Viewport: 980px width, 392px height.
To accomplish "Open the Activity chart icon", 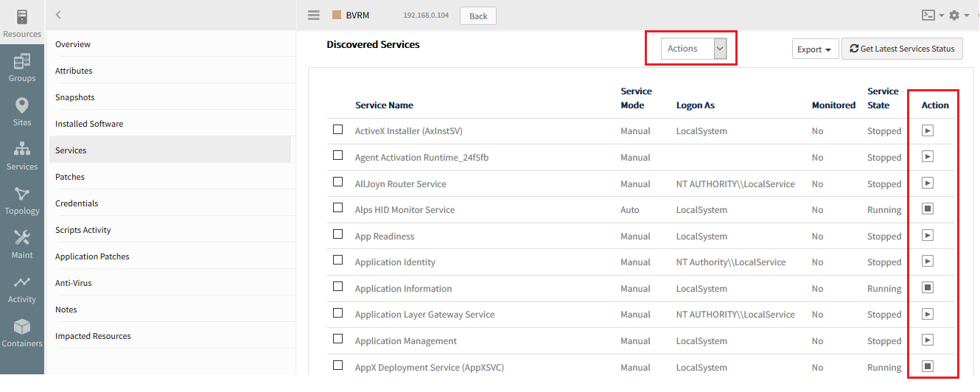I will (22, 282).
